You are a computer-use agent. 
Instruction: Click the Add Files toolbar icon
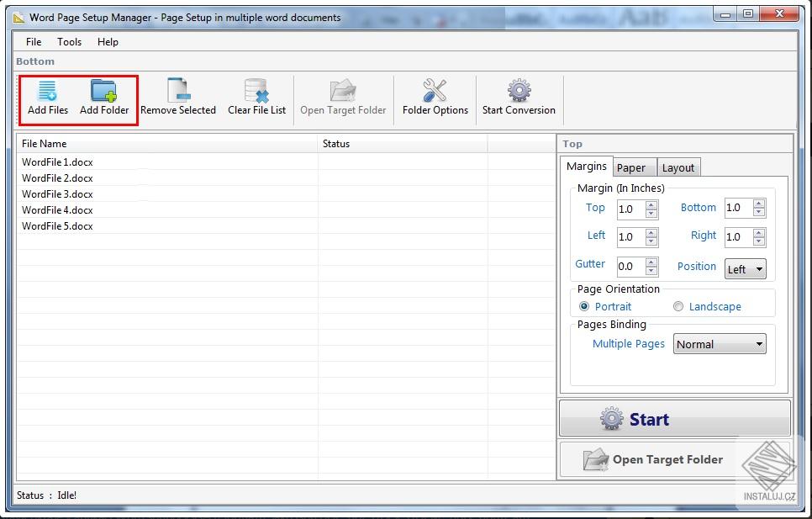point(47,91)
